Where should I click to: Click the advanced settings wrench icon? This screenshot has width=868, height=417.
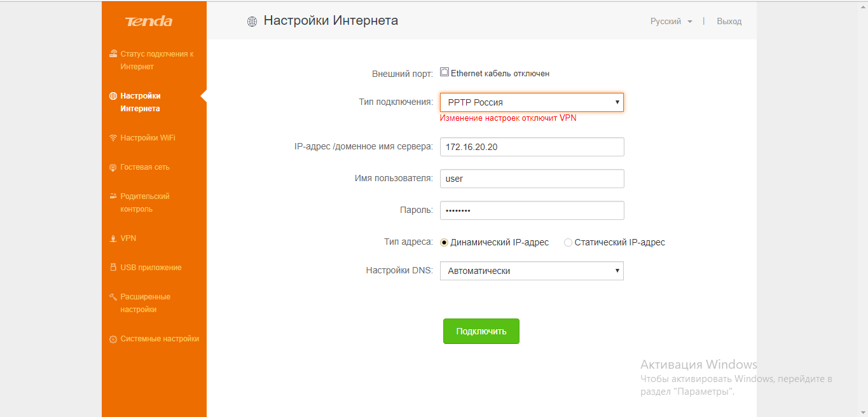pyautogui.click(x=113, y=297)
